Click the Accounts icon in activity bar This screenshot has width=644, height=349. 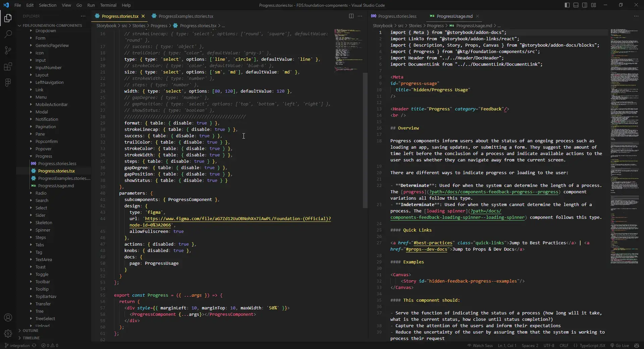tap(8, 317)
